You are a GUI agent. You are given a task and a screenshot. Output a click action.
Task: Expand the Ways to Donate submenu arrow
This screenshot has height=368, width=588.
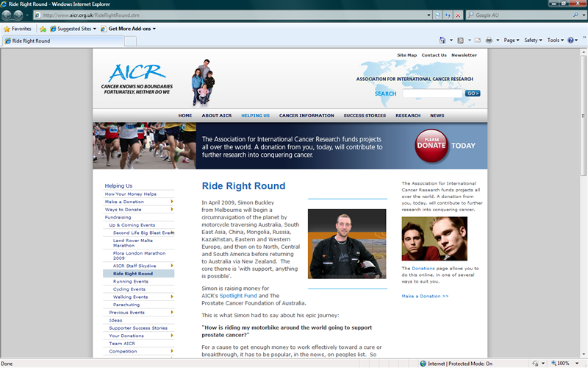coord(172,209)
